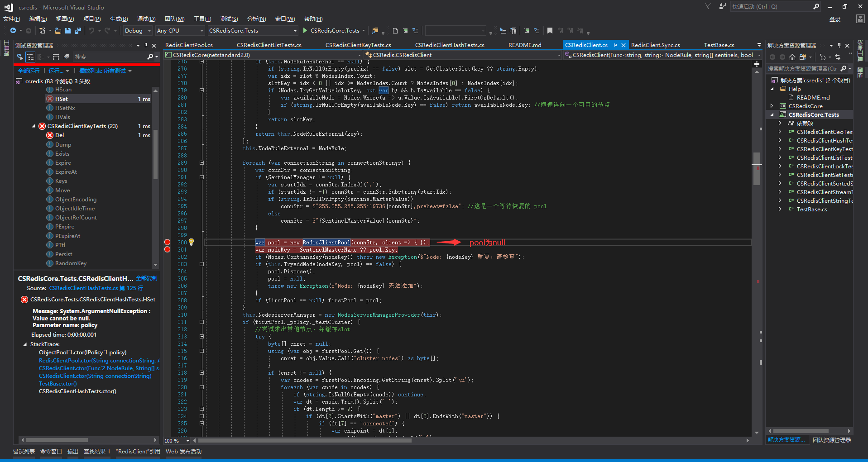This screenshot has height=462, width=868.
Task: Toggle hierarchy view in Test Explorer toolbar
Action: (30, 57)
